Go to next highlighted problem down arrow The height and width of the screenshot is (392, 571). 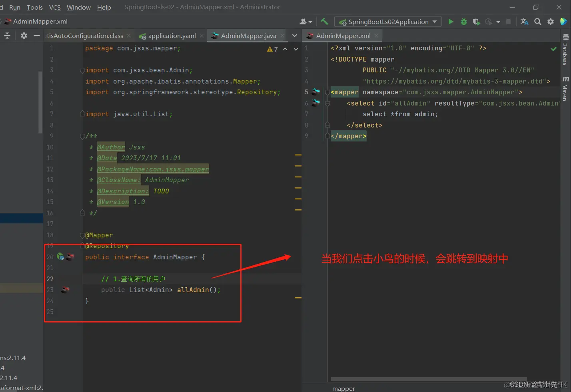[x=296, y=49]
